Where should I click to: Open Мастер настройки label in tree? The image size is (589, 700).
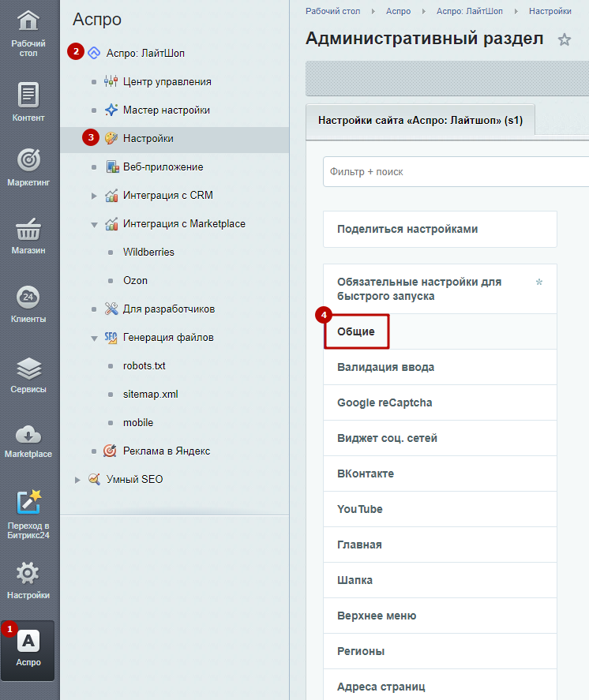167,110
